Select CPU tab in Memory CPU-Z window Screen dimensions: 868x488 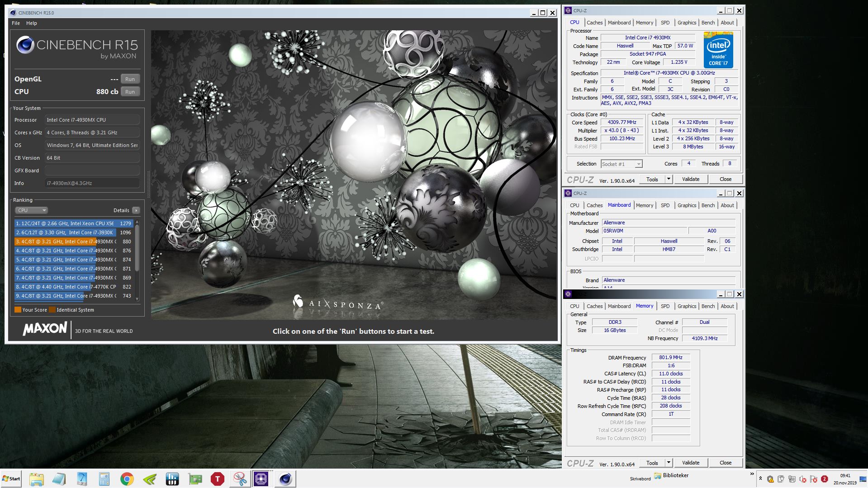tap(574, 306)
